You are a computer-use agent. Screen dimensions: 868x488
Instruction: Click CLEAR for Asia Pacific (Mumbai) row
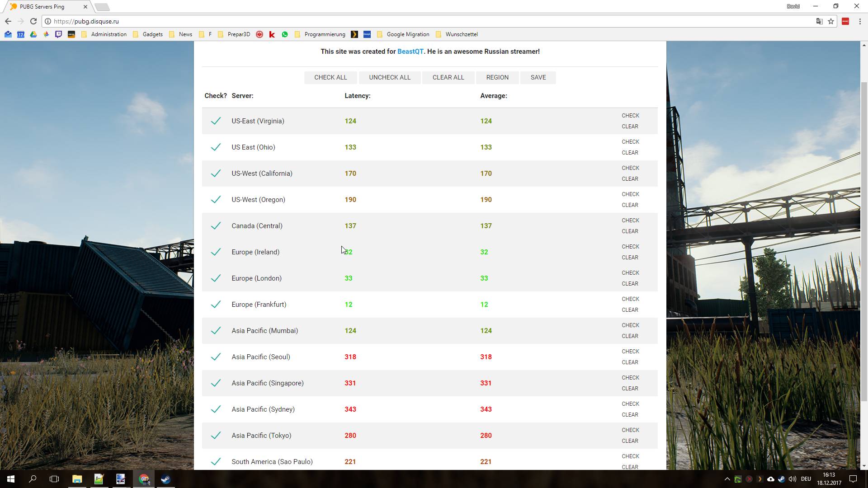pyautogui.click(x=630, y=336)
